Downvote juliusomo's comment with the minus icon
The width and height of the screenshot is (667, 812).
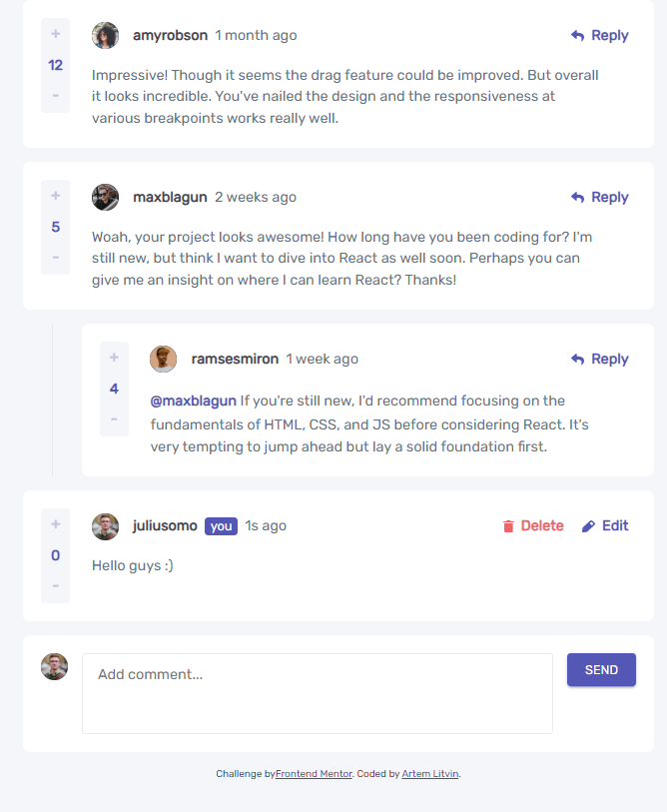[x=55, y=585]
